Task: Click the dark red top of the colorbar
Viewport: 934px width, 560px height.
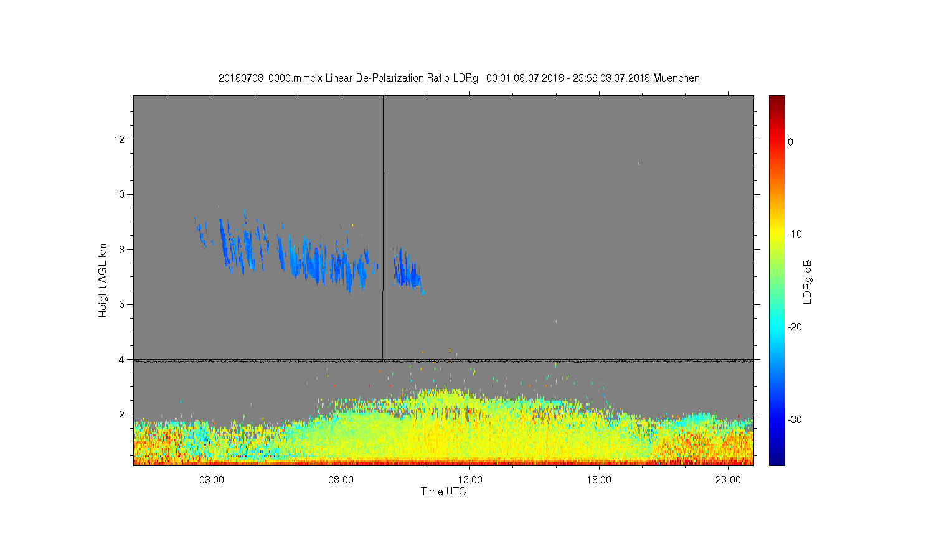Action: coord(777,101)
